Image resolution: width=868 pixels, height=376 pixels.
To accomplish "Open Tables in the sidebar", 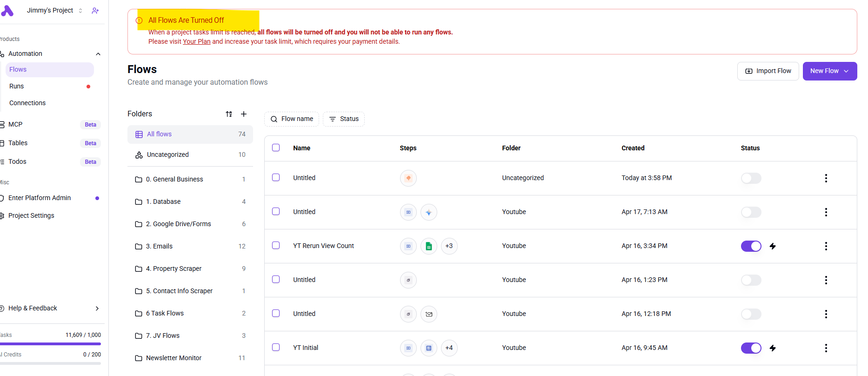I will [x=50, y=143].
